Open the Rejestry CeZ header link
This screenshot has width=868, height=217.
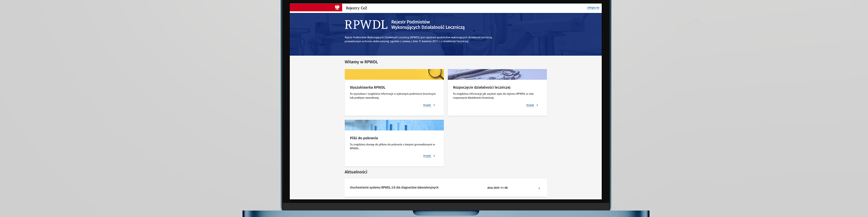pos(356,8)
